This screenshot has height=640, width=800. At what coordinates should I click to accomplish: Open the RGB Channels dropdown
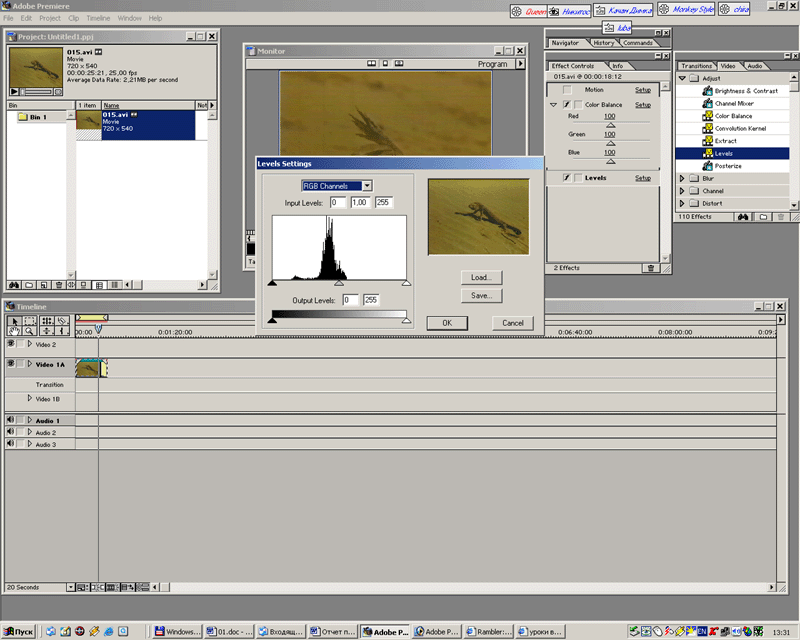coord(367,185)
